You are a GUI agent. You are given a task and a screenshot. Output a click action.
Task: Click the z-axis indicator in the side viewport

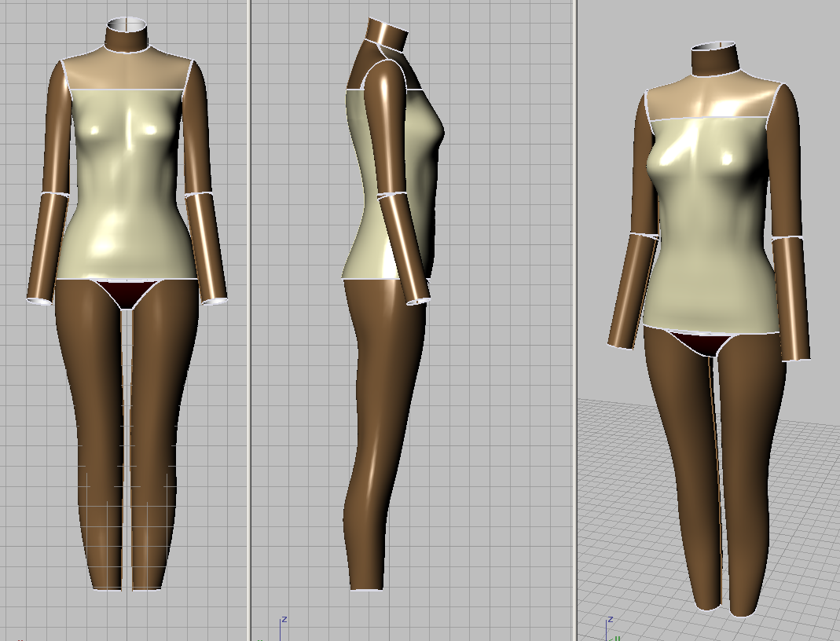tap(282, 628)
